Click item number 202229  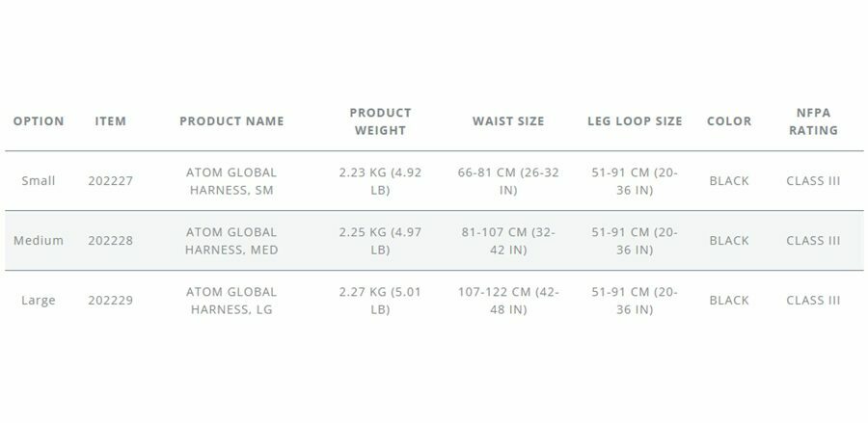tap(111, 301)
